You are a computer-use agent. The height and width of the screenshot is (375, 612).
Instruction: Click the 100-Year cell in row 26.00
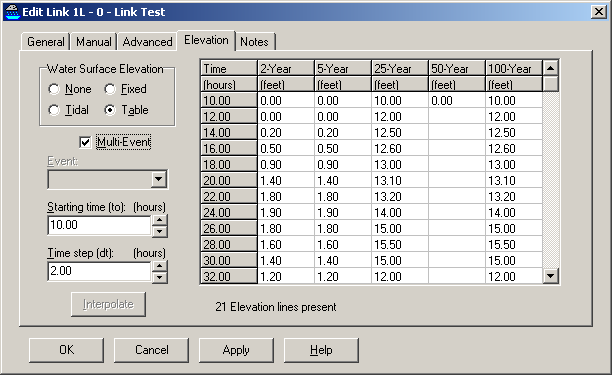pos(514,229)
